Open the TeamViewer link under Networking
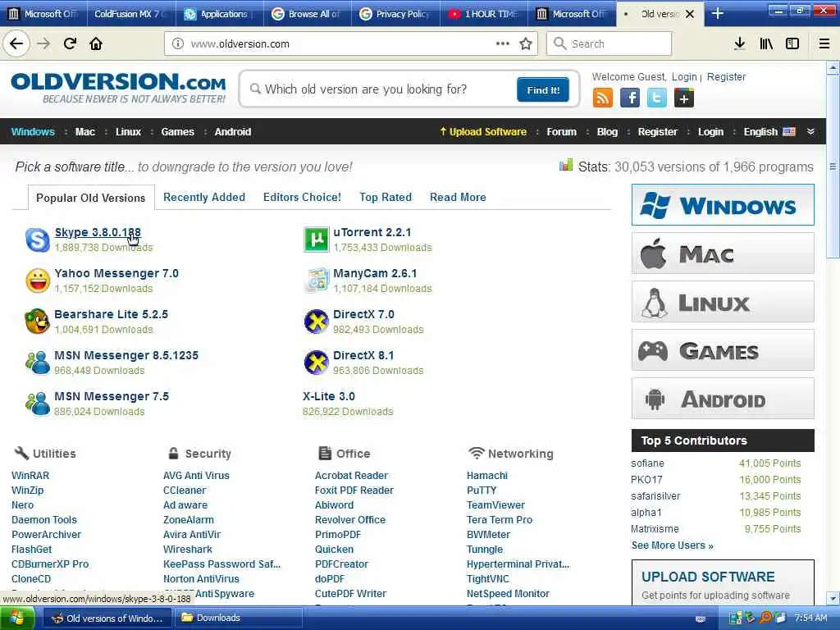Viewport: 840px width, 630px height. click(x=495, y=505)
